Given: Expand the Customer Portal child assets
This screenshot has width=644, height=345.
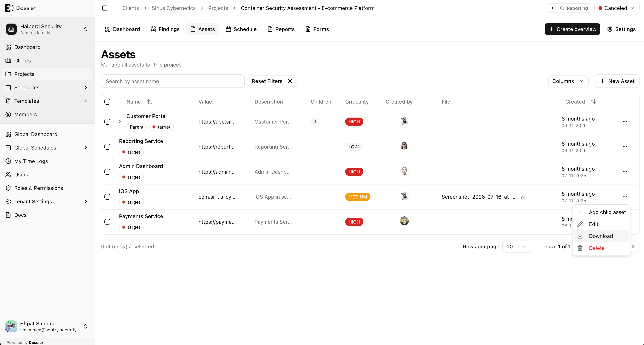Looking at the screenshot, I should click(x=120, y=122).
